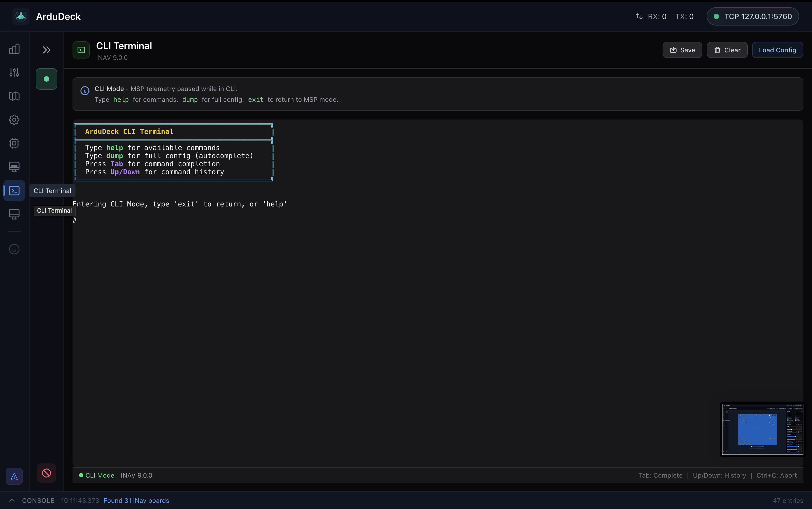The width and height of the screenshot is (812, 509).
Task: Click the terminal prompt '#' line
Action: [x=75, y=220]
